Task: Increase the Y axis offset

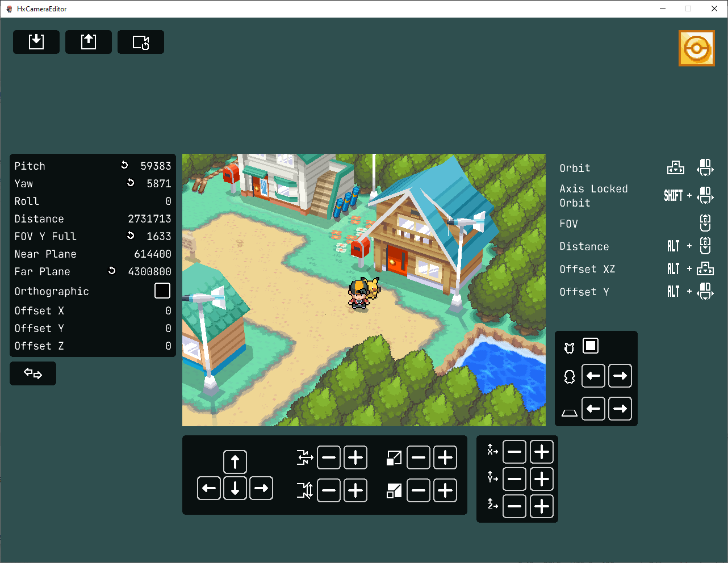Action: point(542,479)
